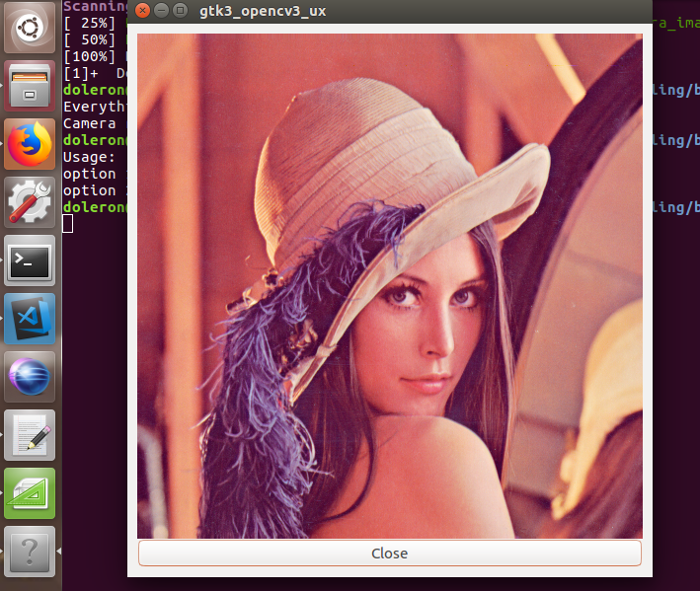Click the "[ 25%]" line in the terminal
This screenshot has width=700, height=591.
tap(89, 24)
